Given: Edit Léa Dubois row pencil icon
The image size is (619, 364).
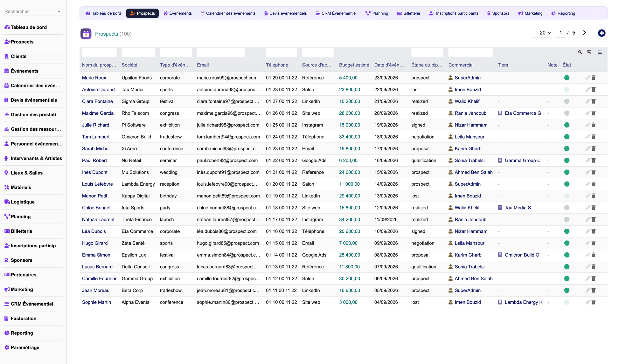Looking at the screenshot, I should click(x=588, y=231).
